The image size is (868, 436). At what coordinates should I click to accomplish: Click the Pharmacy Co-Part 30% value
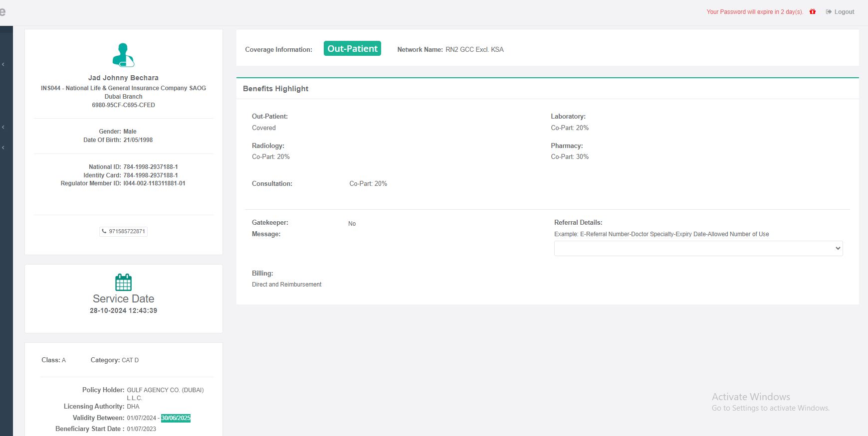pos(570,157)
